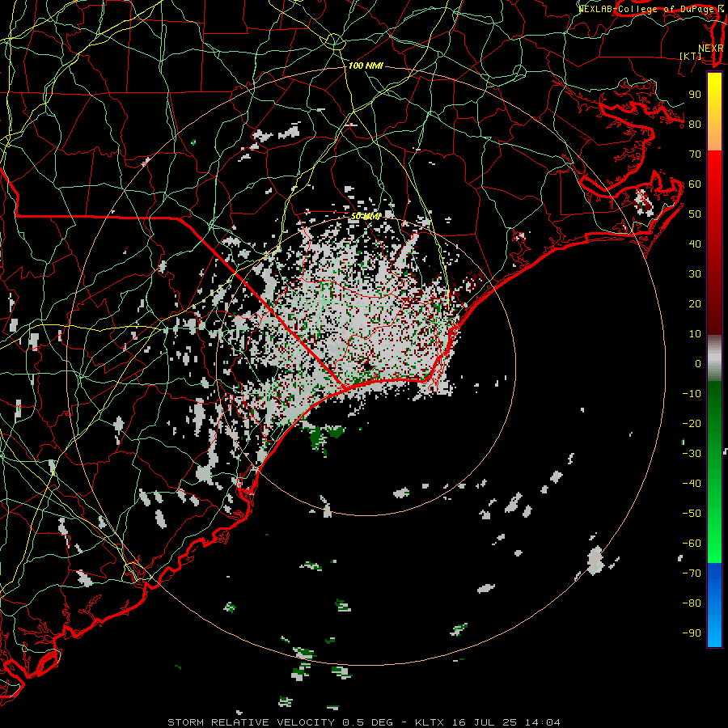The image size is (728, 728).
Task: Click the -80 label on the velocity scale
Action: pyautogui.click(x=692, y=603)
